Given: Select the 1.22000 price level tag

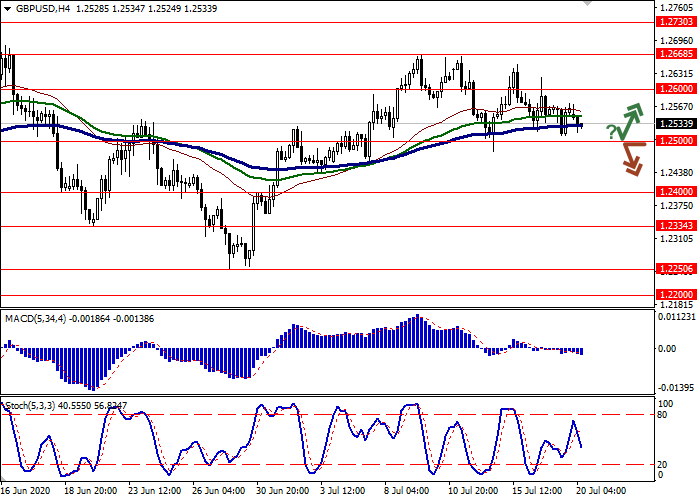Looking at the screenshot, I should click(677, 294).
